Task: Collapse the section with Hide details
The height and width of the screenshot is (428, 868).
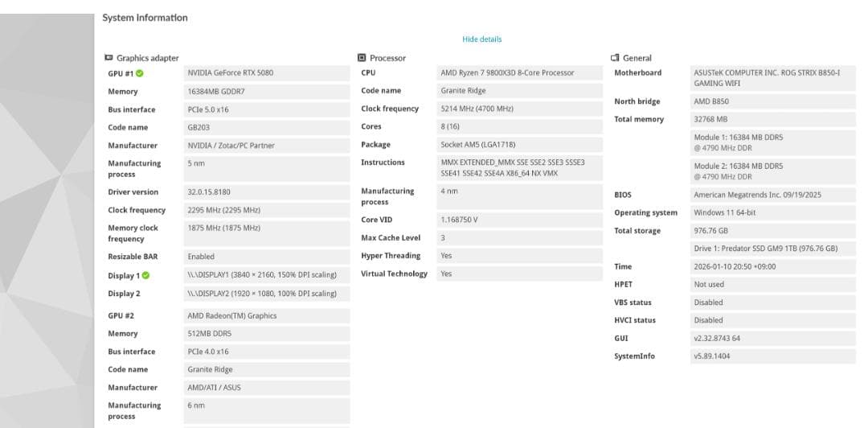Action: (x=481, y=39)
